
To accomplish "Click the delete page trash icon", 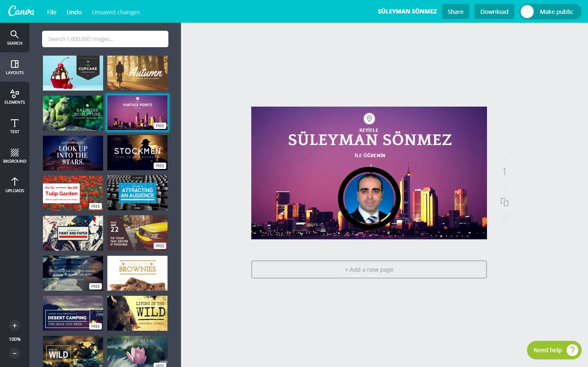I will tap(504, 219).
